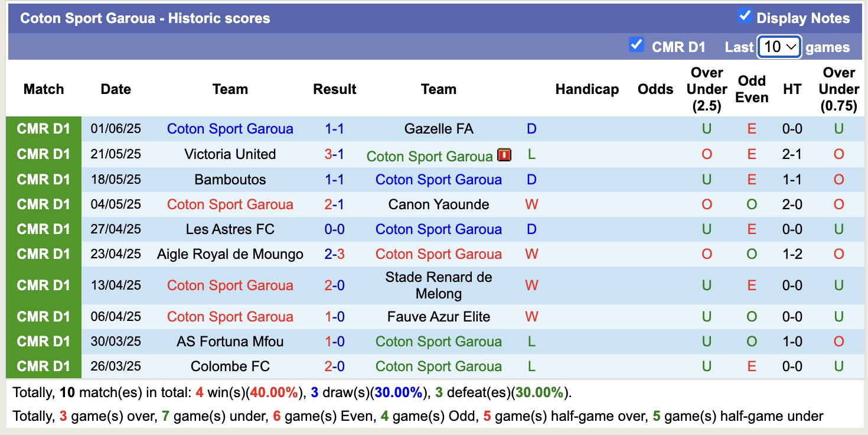The height and width of the screenshot is (435, 868).
Task: Toggle the Display Notes checkbox
Action: [745, 16]
